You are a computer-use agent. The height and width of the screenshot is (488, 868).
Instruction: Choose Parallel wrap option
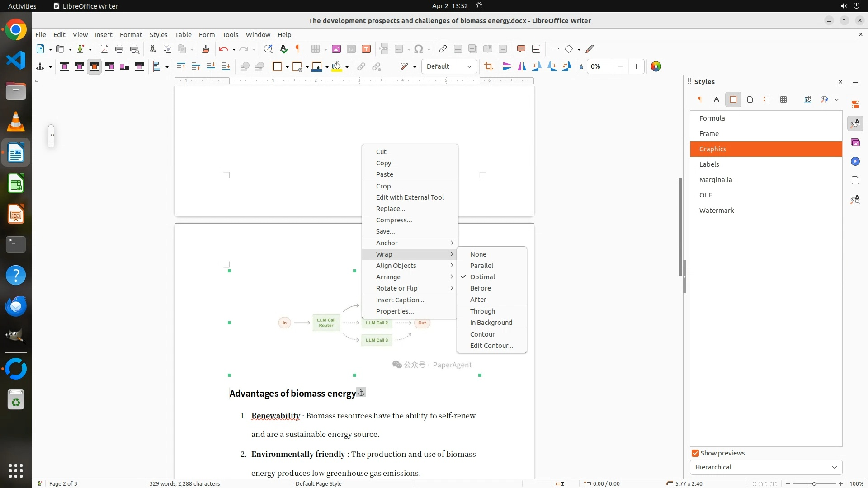[x=481, y=266]
